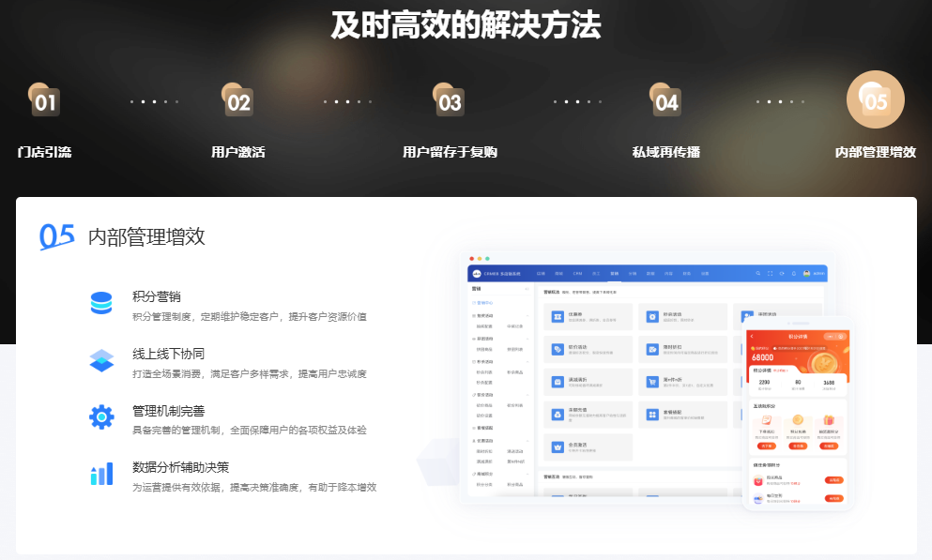Go to step 04 私域再传播
This screenshot has width=932, height=560.
click(666, 101)
